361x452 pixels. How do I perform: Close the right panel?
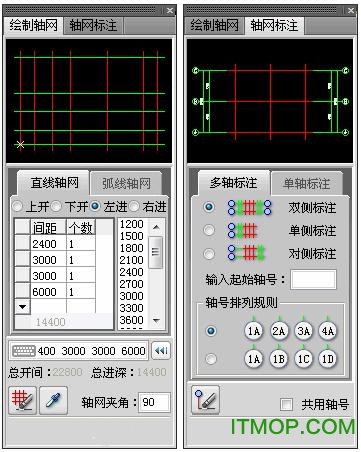click(351, 10)
